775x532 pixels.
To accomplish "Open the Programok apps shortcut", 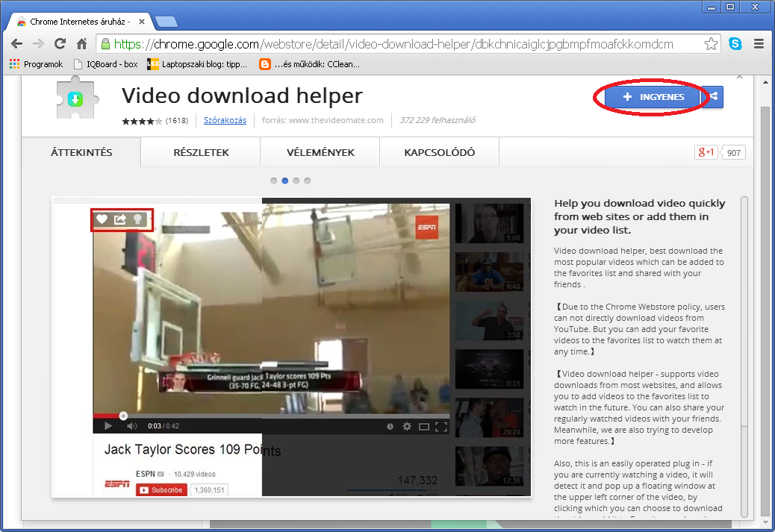I will pyautogui.click(x=36, y=64).
